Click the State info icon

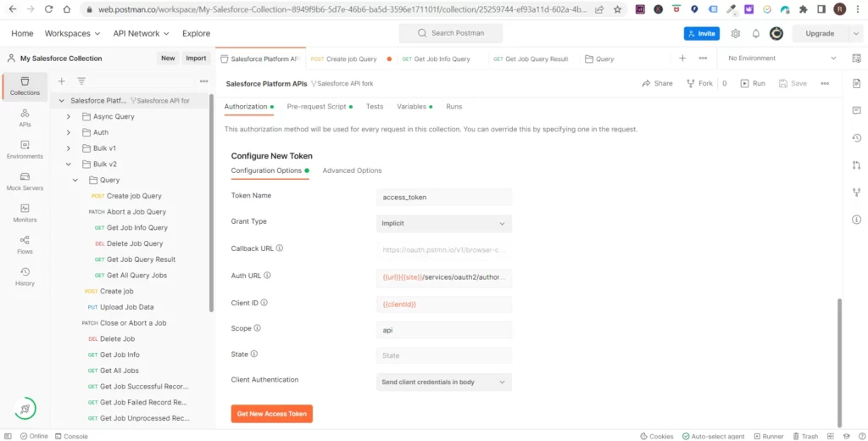tap(254, 354)
